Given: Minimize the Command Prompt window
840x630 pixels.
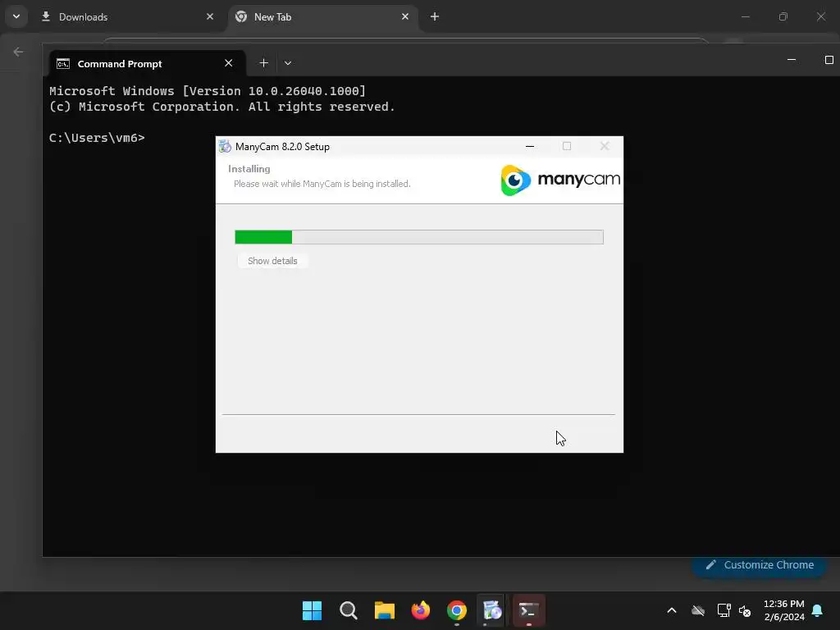Looking at the screenshot, I should point(792,60).
